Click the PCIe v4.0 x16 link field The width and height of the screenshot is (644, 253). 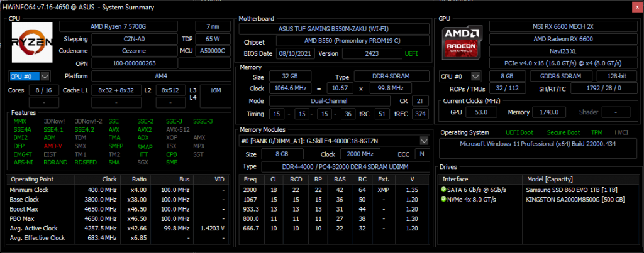pyautogui.click(x=563, y=63)
